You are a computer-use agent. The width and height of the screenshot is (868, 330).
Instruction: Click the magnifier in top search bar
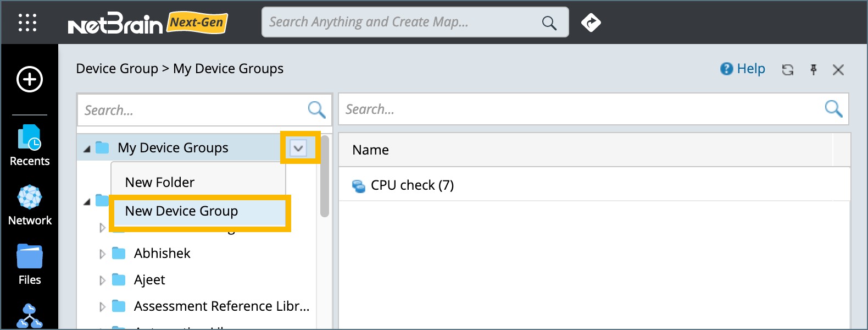(x=549, y=23)
